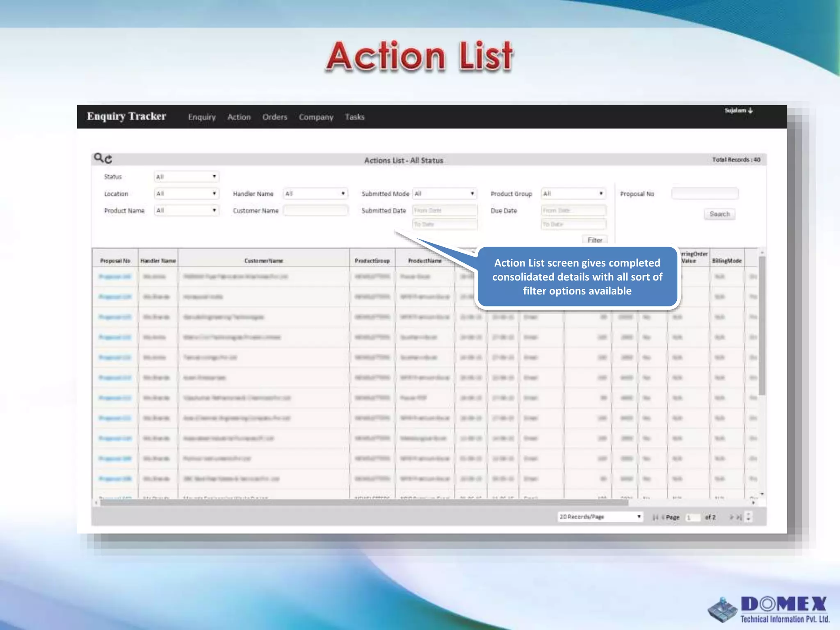Expand the Product Name dropdown
The width and height of the screenshot is (840, 630).
(186, 210)
